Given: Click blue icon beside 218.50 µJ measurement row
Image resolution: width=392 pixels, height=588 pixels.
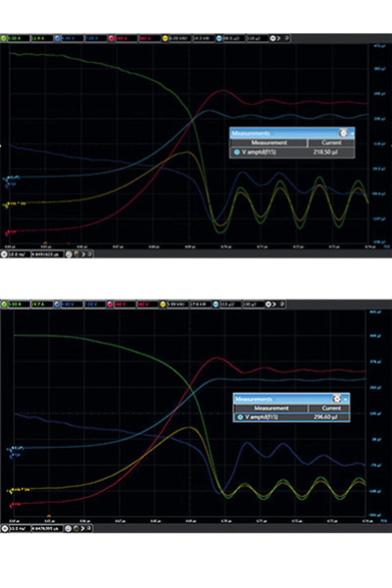Looking at the screenshot, I should [x=237, y=152].
